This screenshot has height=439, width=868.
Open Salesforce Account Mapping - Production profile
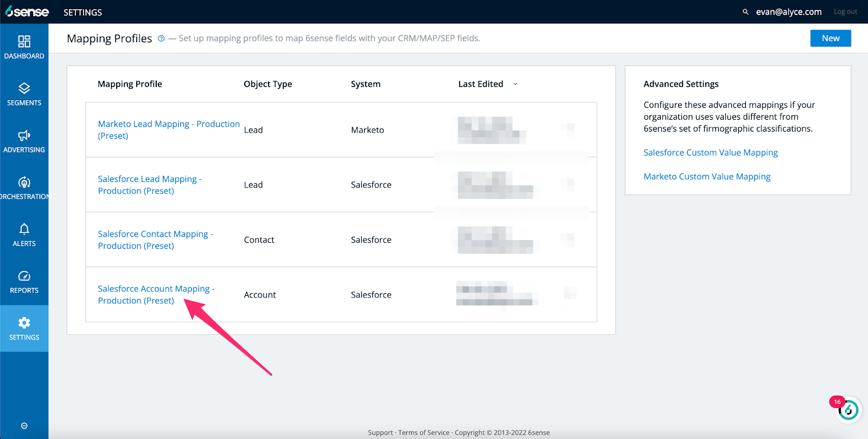click(x=156, y=294)
